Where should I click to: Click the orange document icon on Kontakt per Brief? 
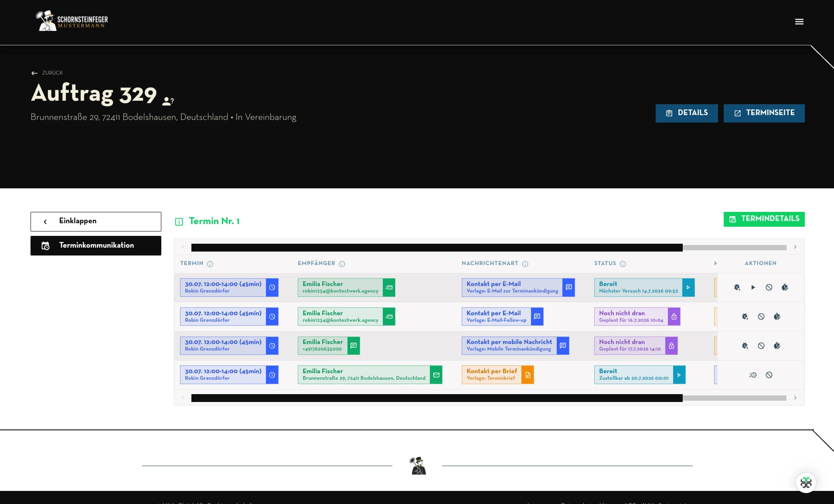pos(528,375)
